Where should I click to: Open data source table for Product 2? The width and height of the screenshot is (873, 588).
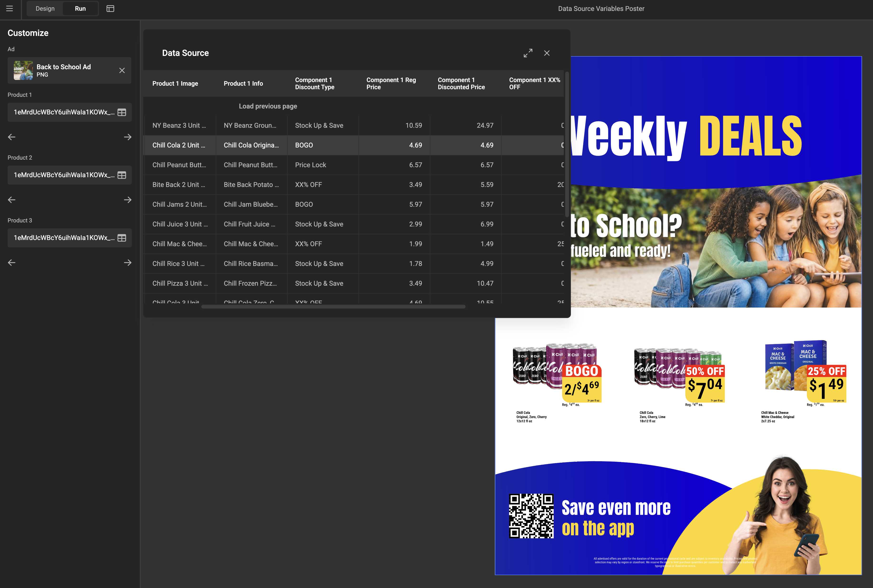pyautogui.click(x=122, y=175)
